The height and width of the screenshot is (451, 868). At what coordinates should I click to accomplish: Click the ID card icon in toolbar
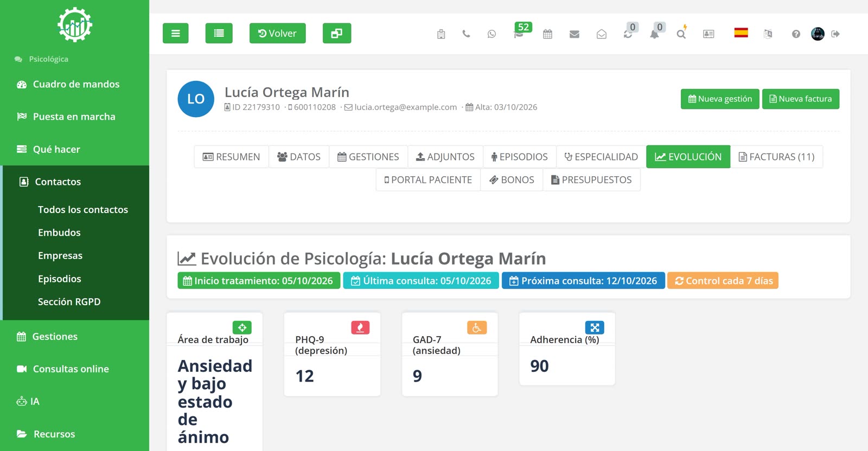(709, 34)
